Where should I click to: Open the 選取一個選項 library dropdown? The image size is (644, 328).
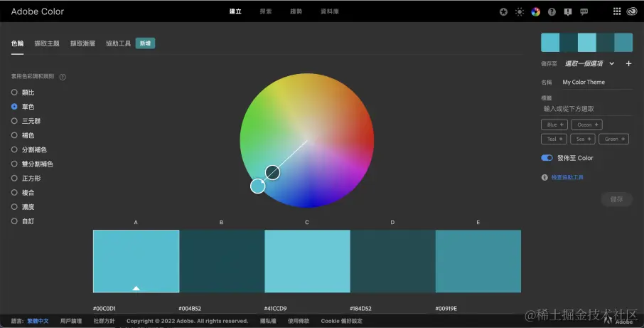589,64
